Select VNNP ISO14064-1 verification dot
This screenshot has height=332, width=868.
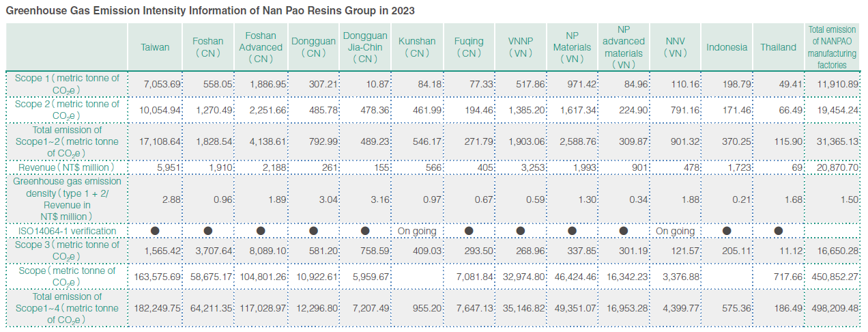[x=521, y=231]
